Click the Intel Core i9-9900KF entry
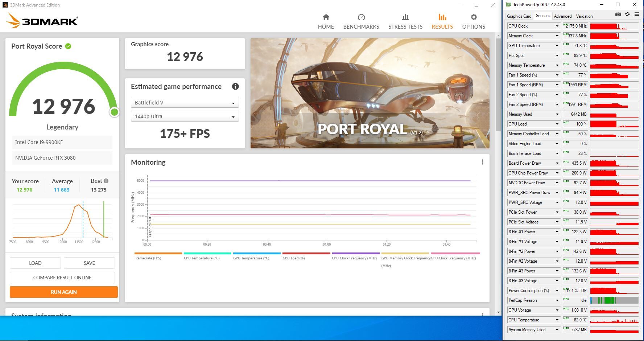 point(62,142)
